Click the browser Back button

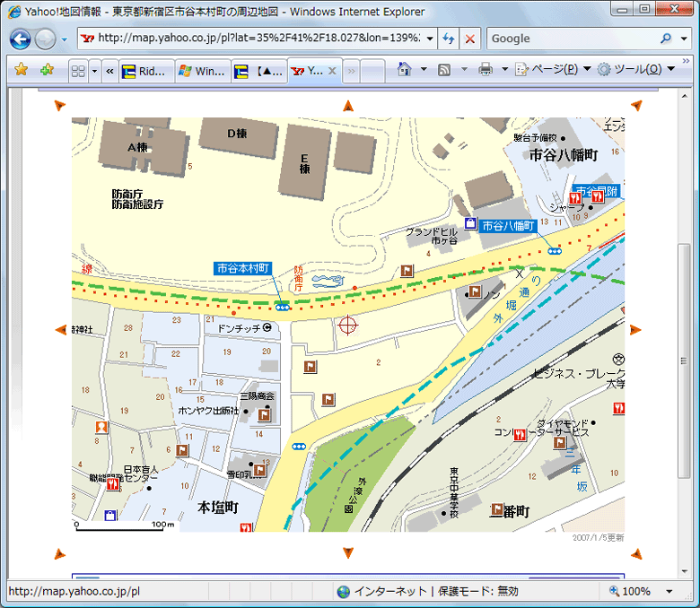21,39
